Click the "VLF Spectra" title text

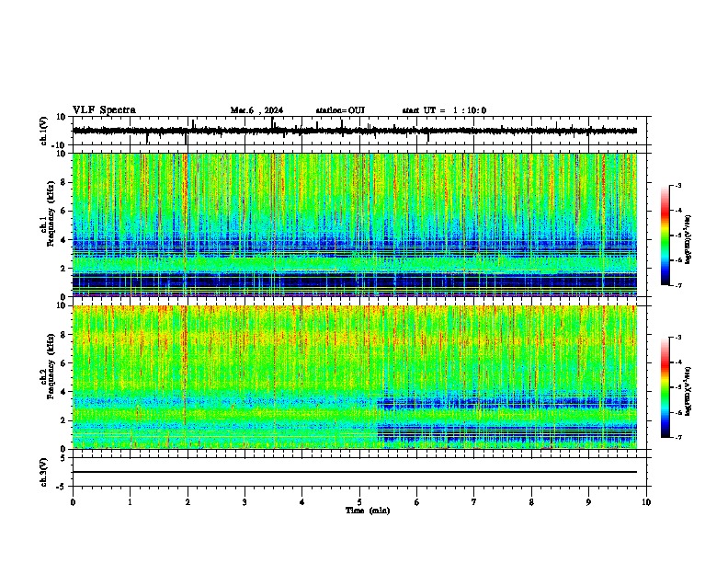(x=104, y=109)
